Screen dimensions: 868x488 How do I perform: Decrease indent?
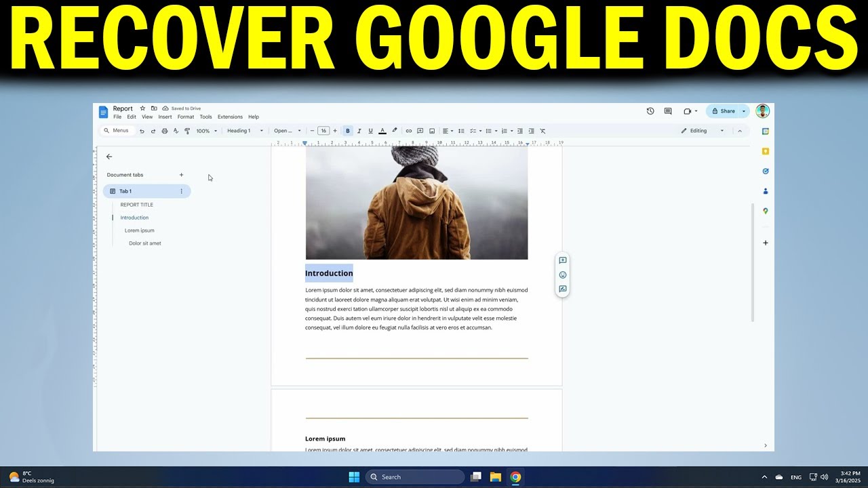click(x=520, y=131)
